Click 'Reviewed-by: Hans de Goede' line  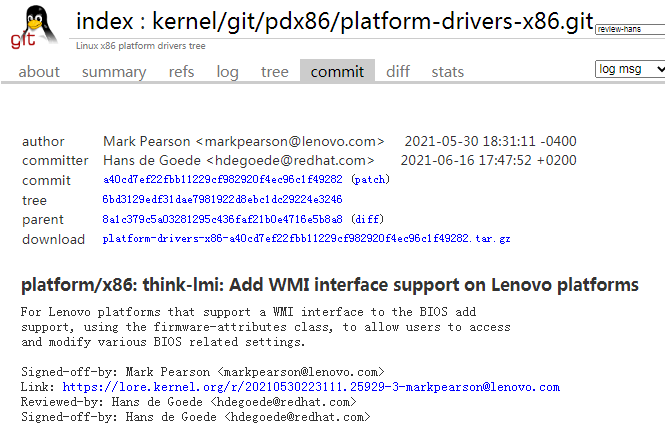(x=189, y=402)
